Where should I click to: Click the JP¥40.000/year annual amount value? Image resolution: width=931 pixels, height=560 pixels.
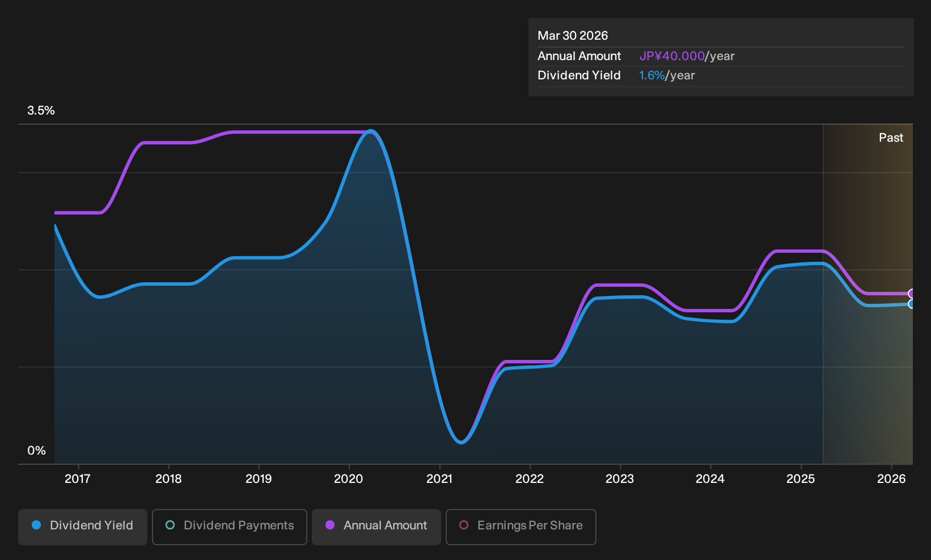pos(687,56)
